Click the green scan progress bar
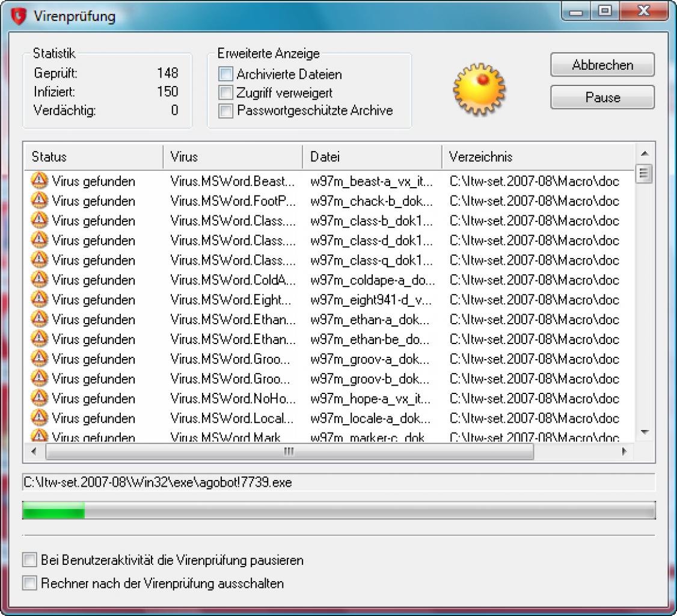 339,510
